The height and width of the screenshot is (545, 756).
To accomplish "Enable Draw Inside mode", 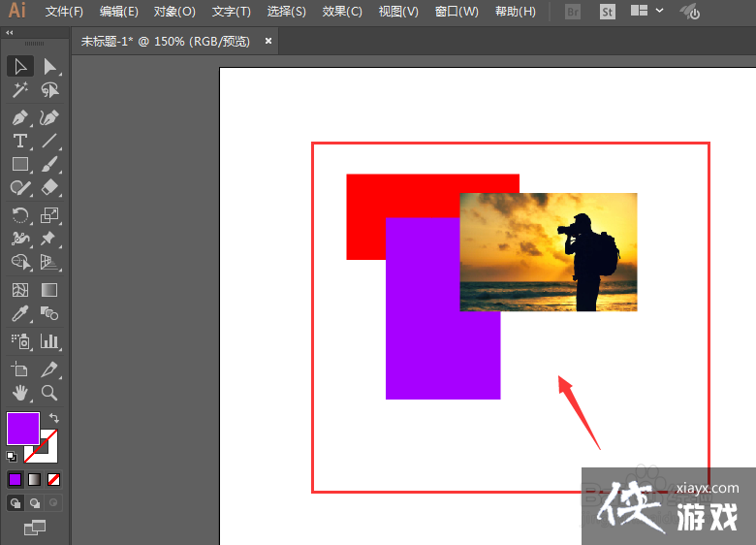I will click(53, 503).
